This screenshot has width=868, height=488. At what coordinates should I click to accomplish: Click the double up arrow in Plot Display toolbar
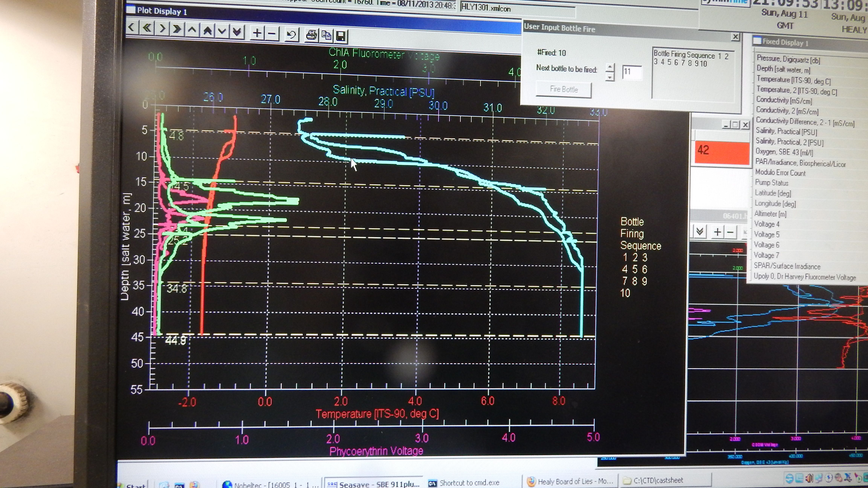point(207,30)
